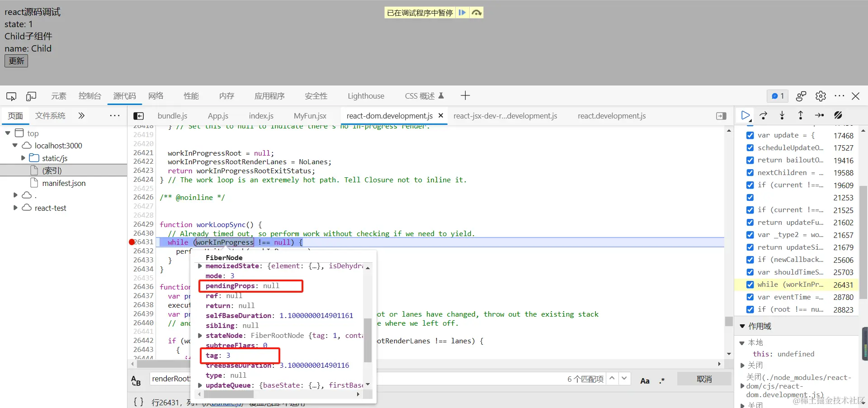
Task: Pretty print the source with braces icon
Action: [138, 402]
